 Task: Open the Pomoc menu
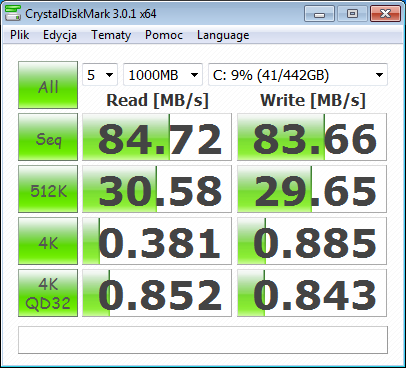[x=164, y=35]
